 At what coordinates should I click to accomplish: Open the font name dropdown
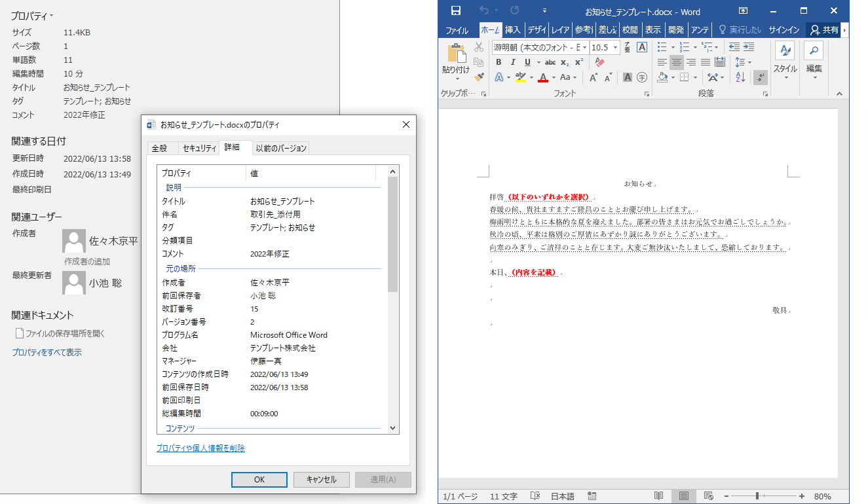584,47
